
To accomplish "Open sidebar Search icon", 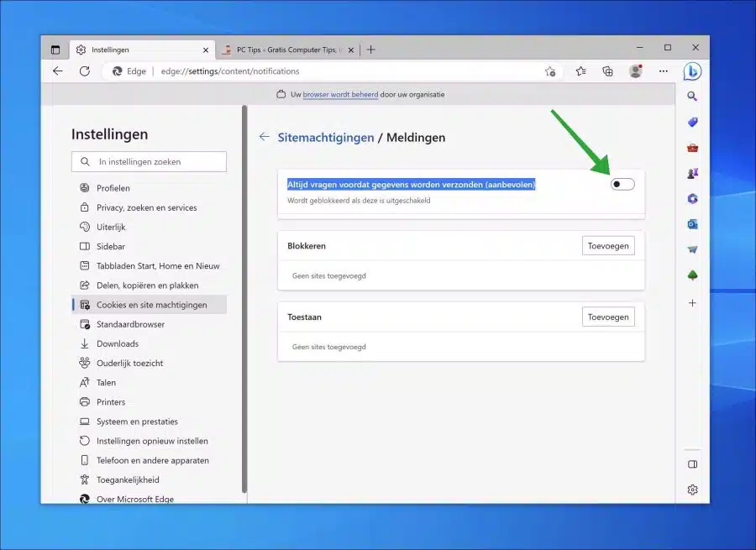I will [x=692, y=97].
